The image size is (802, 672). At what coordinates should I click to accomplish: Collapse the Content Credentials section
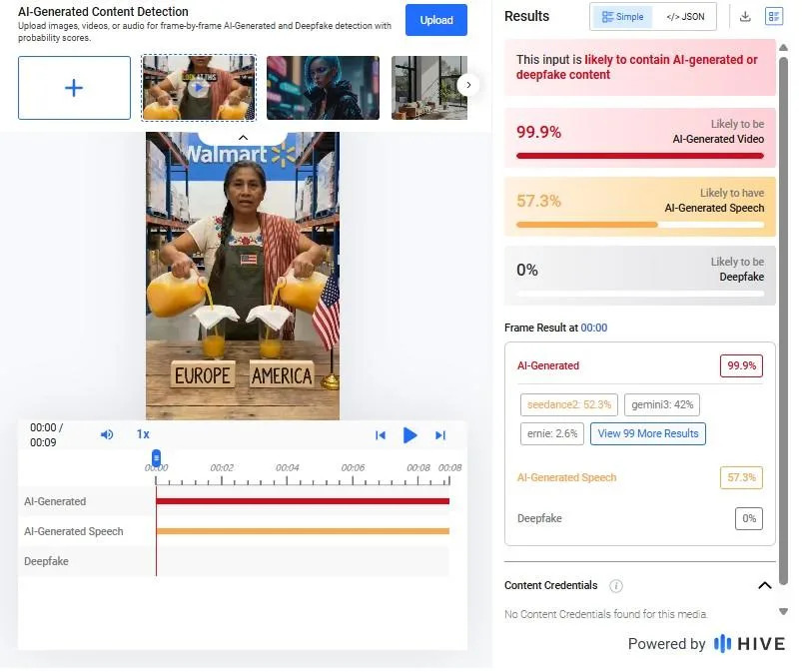point(765,585)
